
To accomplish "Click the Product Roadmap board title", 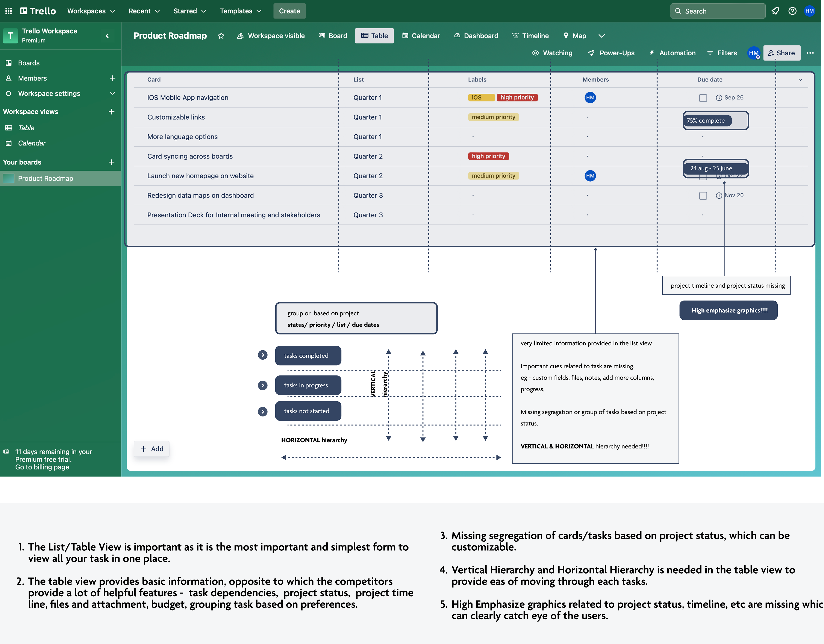I will (170, 36).
